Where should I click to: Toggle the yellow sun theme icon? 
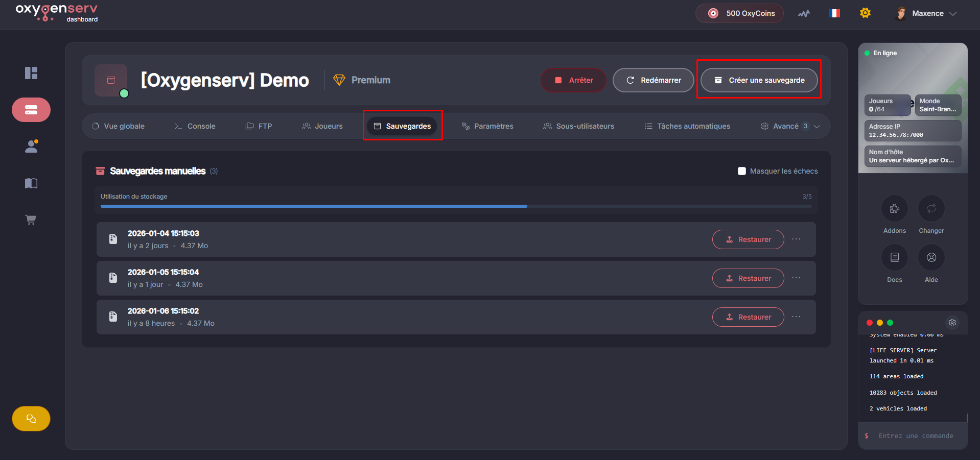tap(865, 13)
